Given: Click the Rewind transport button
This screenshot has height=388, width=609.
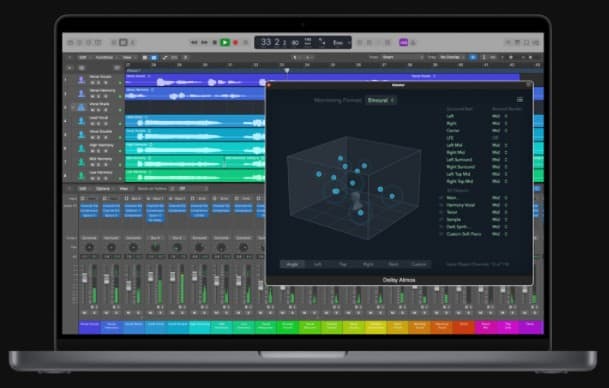Looking at the screenshot, I should [x=194, y=42].
